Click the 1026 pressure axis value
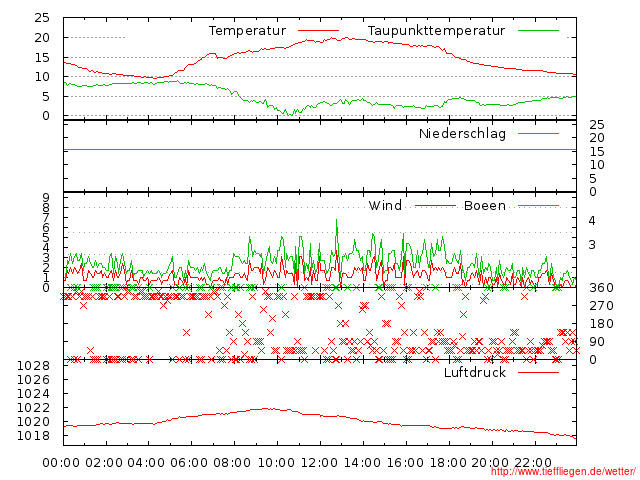The image size is (640, 480). 33,380
